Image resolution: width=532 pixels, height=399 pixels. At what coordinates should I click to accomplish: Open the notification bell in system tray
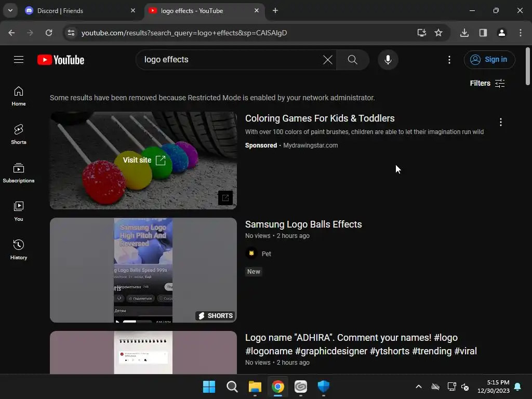coord(518,387)
